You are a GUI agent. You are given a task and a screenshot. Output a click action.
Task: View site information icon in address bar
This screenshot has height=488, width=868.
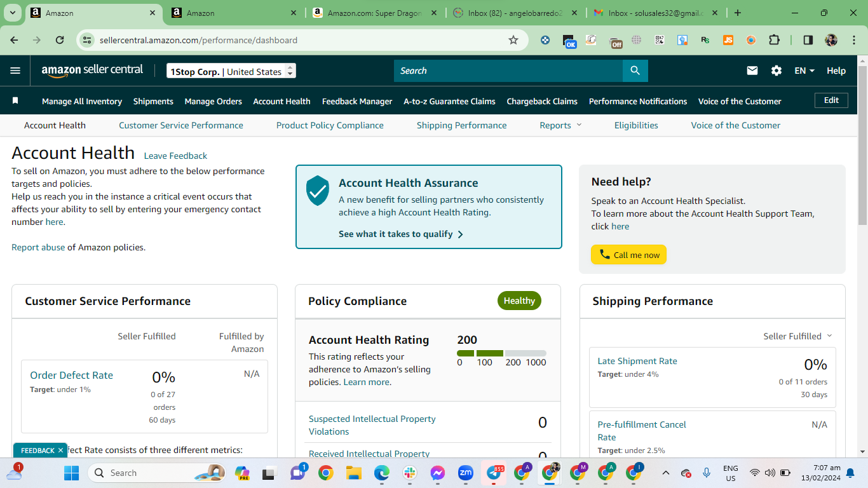coord(88,40)
